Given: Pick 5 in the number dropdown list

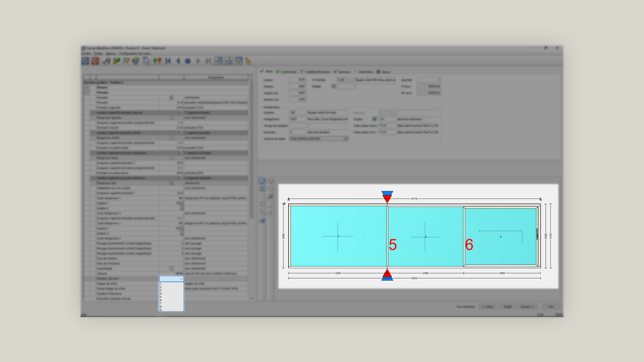Looking at the screenshot, I should click(x=171, y=297).
